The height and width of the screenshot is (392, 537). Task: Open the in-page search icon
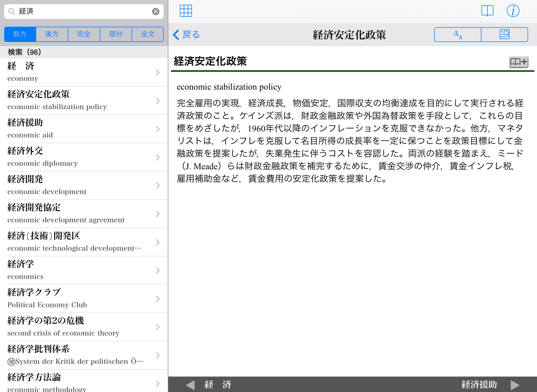coord(504,35)
